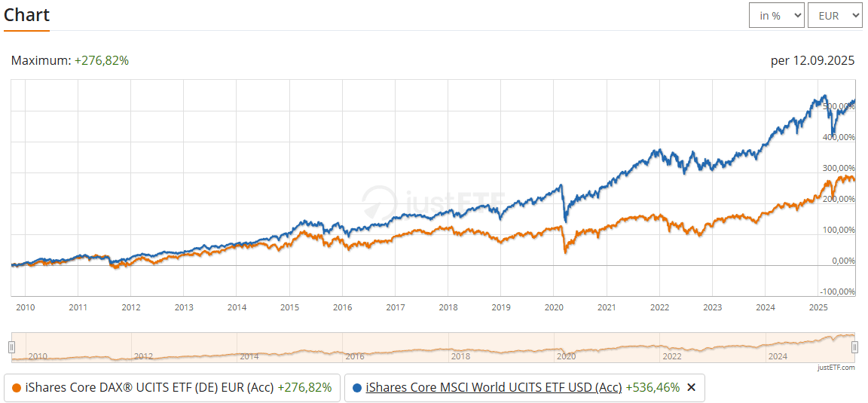868x403 pixels.
Task: Open the EUR currency dropdown
Action: (x=834, y=15)
